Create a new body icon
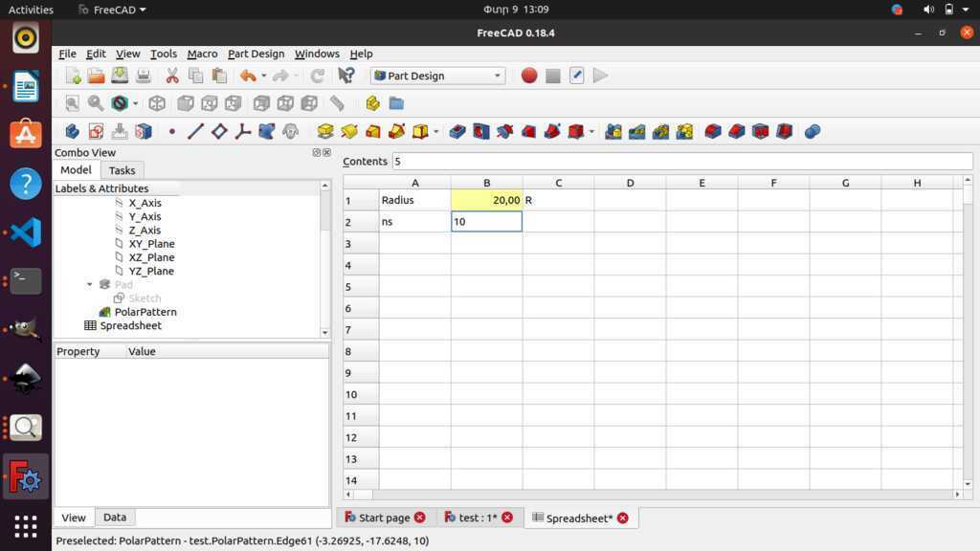 point(73,131)
